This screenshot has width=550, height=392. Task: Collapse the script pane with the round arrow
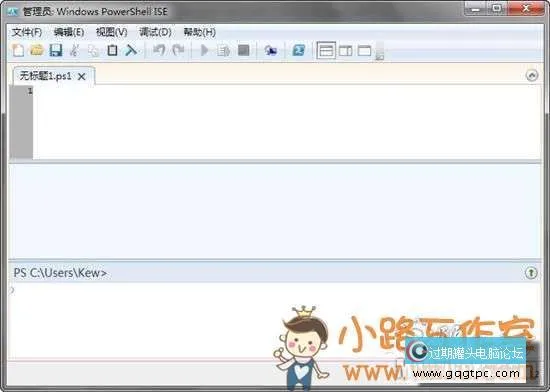coord(532,75)
